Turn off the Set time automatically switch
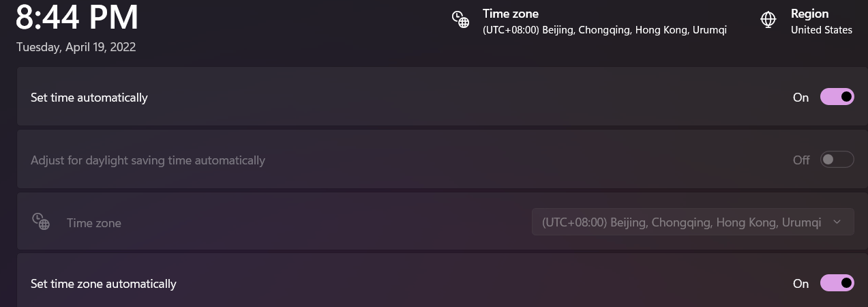This screenshot has width=868, height=307. coord(837,97)
